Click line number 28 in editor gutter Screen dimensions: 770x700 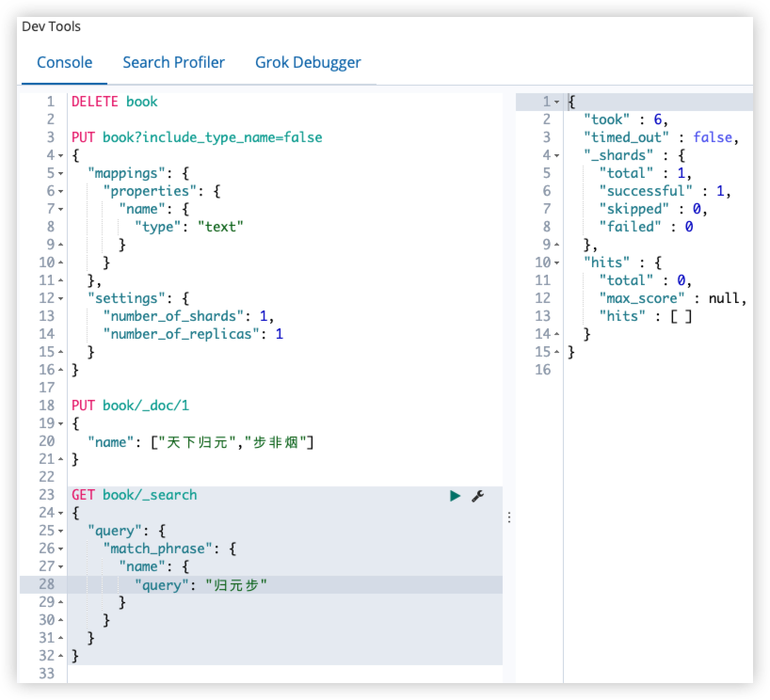[47, 584]
